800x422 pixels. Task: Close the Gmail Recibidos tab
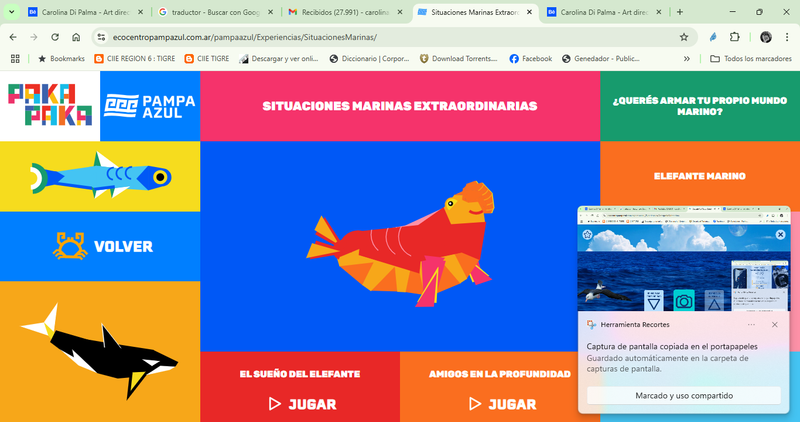click(400, 12)
